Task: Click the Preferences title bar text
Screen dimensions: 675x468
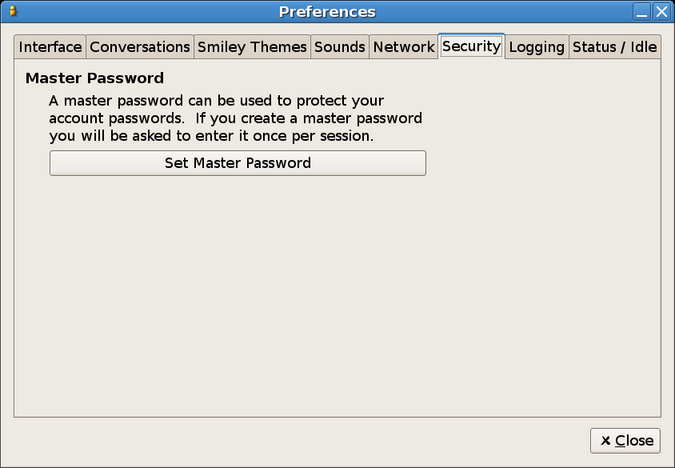Action: point(327,12)
